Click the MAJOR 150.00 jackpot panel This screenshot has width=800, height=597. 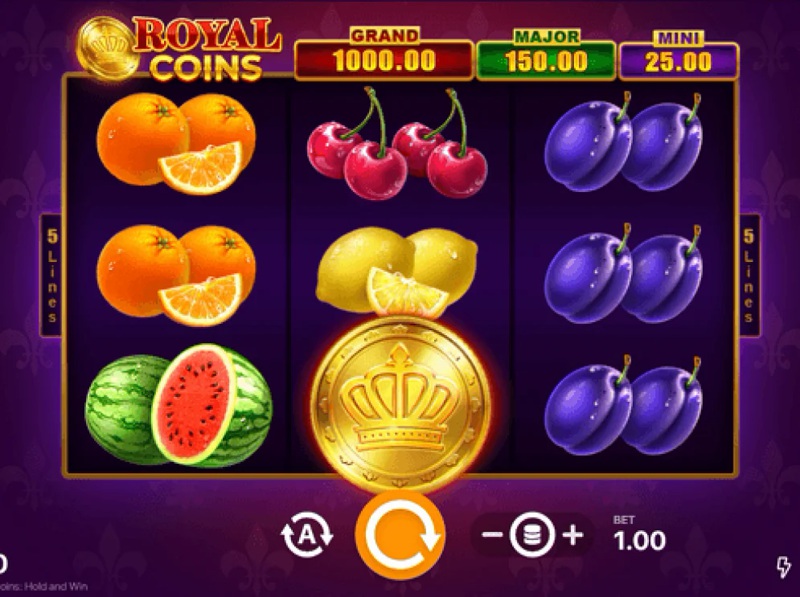pyautogui.click(x=546, y=55)
